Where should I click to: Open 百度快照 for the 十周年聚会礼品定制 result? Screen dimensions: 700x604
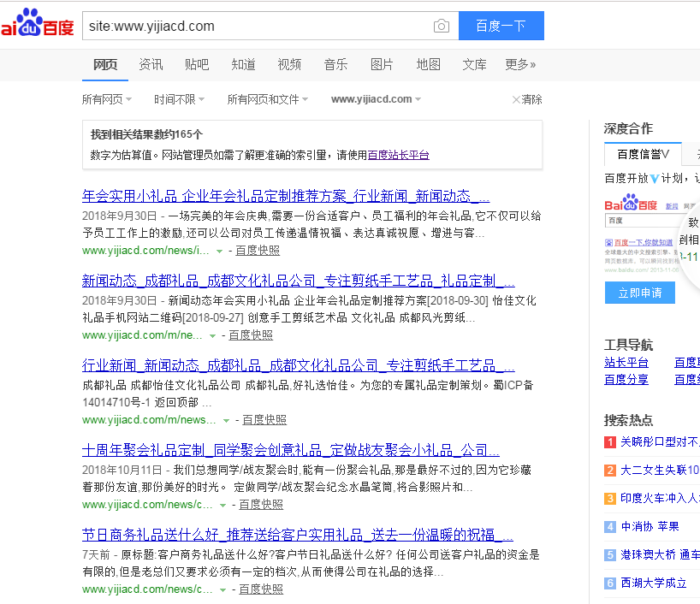tap(261, 505)
